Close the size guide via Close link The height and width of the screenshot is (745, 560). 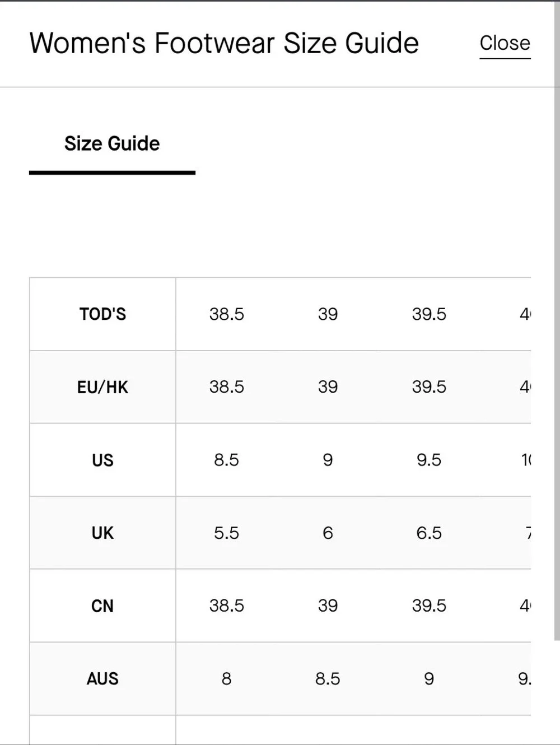coord(505,44)
